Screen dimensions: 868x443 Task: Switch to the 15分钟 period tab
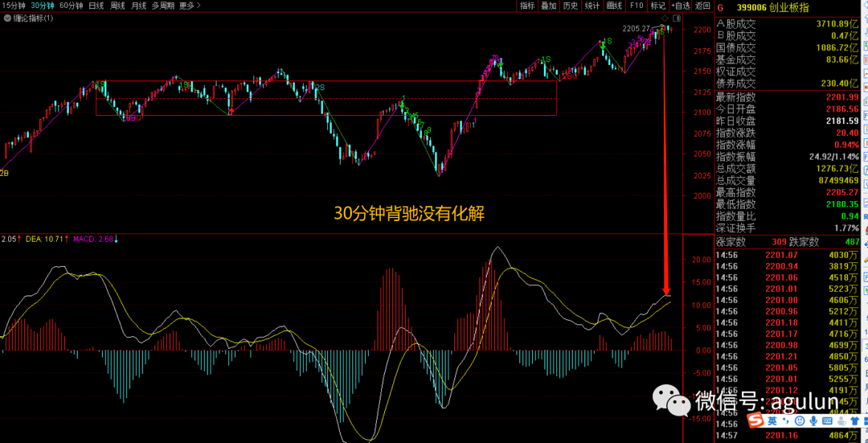pos(13,6)
